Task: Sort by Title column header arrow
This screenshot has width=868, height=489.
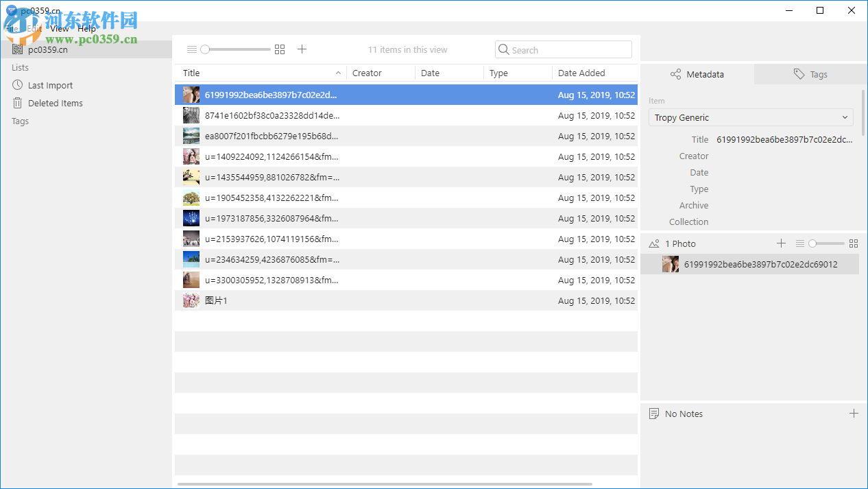Action: click(x=339, y=73)
